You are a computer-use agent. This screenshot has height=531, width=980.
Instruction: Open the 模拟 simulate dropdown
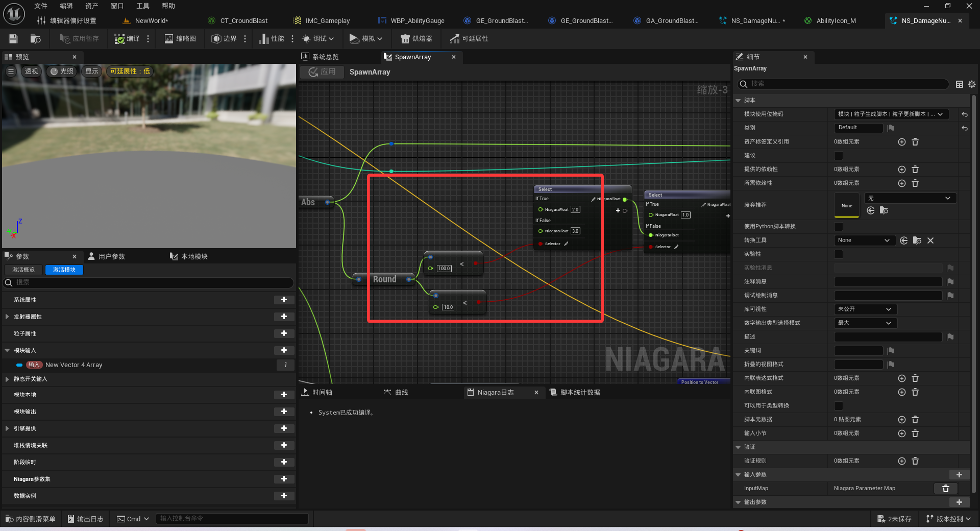(365, 39)
